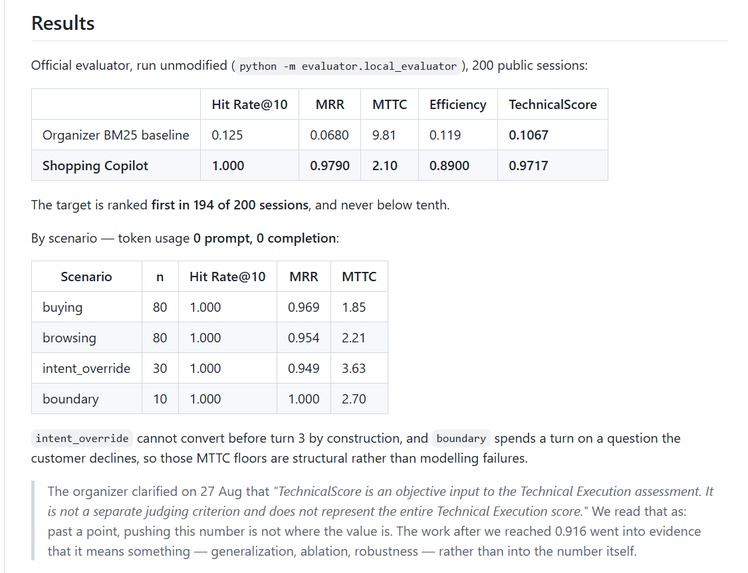The image size is (748, 573).
Task: Click the 0.1067 baseline TechnicalScore value
Action: tap(528, 135)
